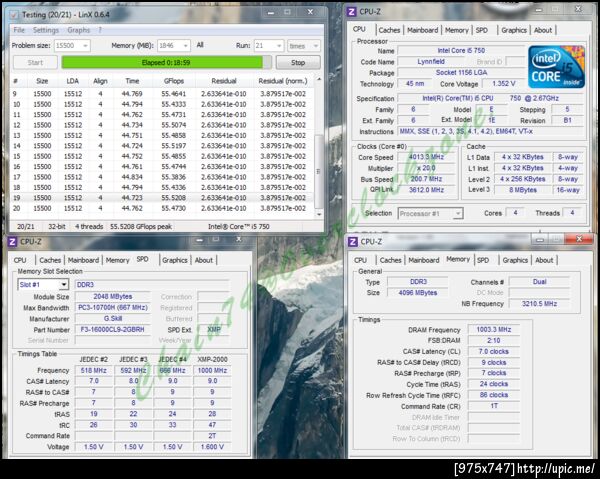Open the Memory (MiB) dropdown

[174, 46]
